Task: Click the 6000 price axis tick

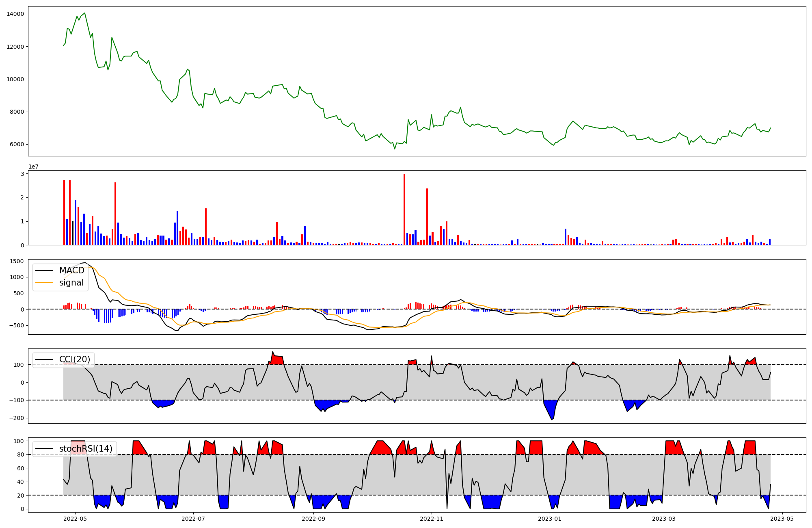Action: 17,145
